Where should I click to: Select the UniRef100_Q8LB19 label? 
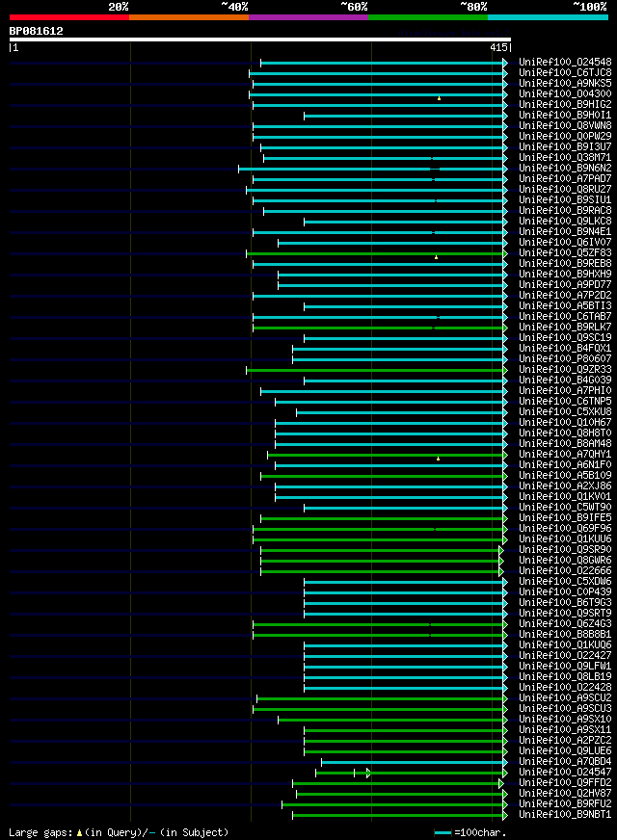(x=565, y=677)
